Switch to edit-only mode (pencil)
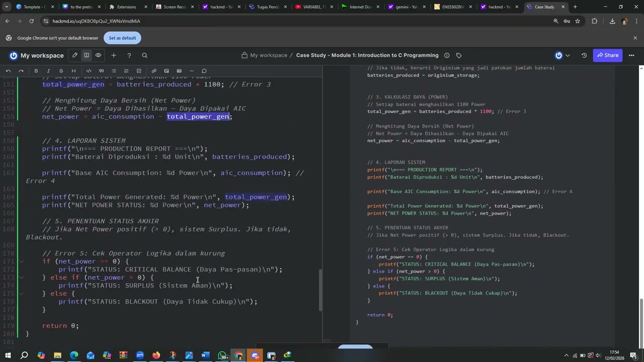644x362 pixels. 75,55
